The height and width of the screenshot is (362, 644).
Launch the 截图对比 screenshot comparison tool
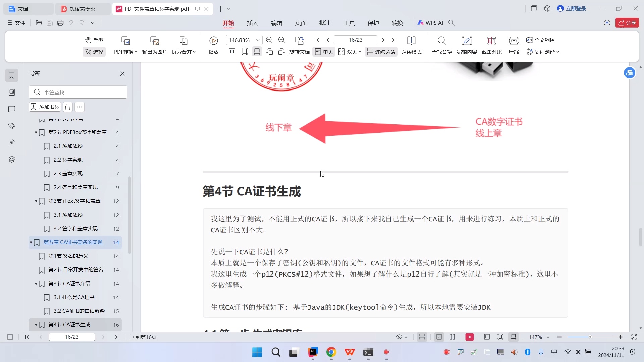coord(491,45)
